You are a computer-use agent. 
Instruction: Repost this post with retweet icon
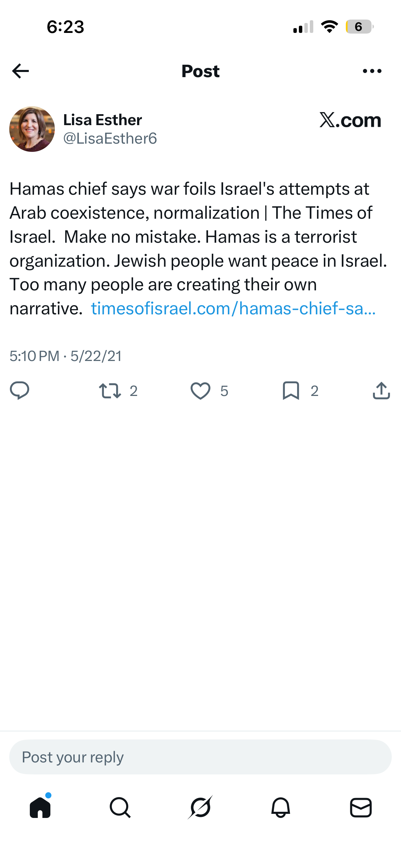coord(110,391)
